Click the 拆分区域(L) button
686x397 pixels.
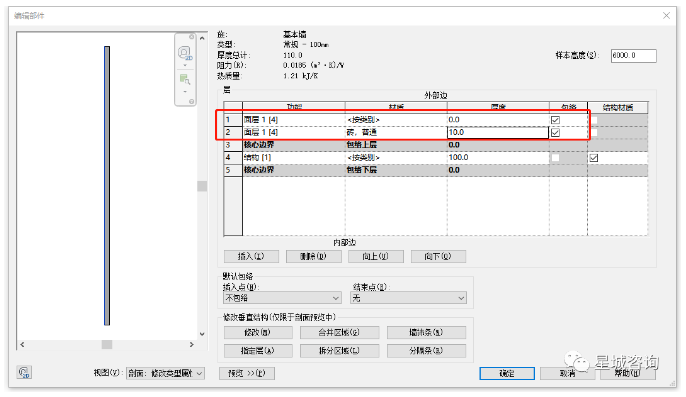(x=340, y=351)
